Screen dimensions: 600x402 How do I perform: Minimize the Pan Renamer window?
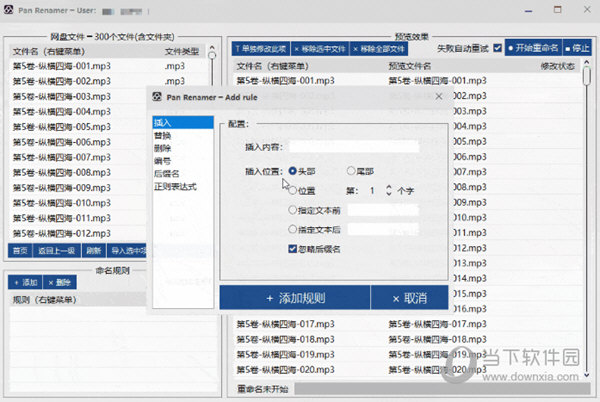coord(528,10)
